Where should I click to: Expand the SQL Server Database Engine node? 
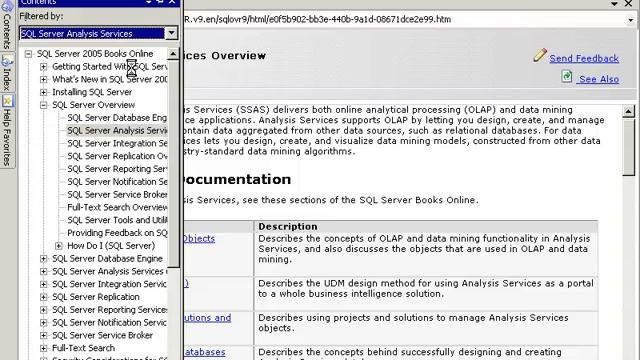pos(43,259)
